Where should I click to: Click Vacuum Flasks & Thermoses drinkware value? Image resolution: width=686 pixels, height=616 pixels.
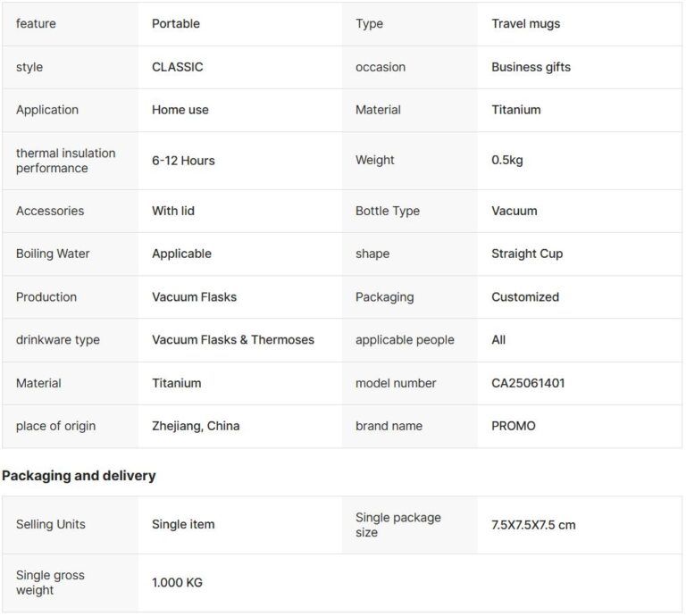pyautogui.click(x=233, y=340)
